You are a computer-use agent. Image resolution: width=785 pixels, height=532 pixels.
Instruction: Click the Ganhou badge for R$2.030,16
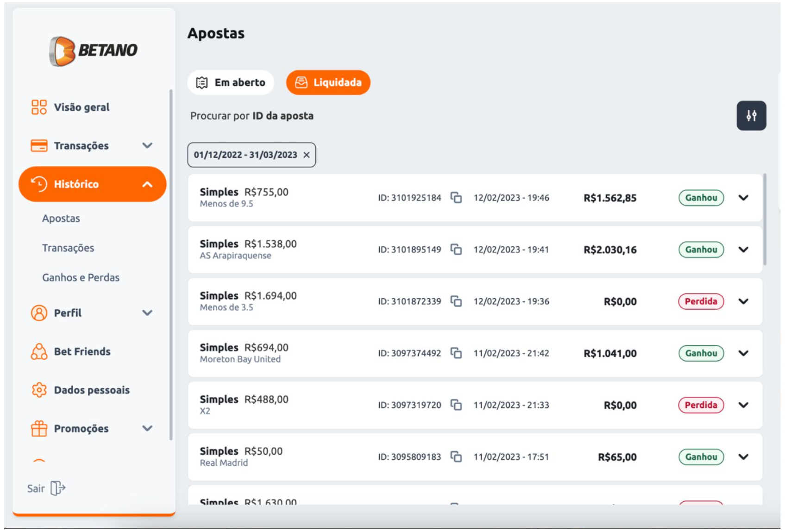pyautogui.click(x=701, y=250)
